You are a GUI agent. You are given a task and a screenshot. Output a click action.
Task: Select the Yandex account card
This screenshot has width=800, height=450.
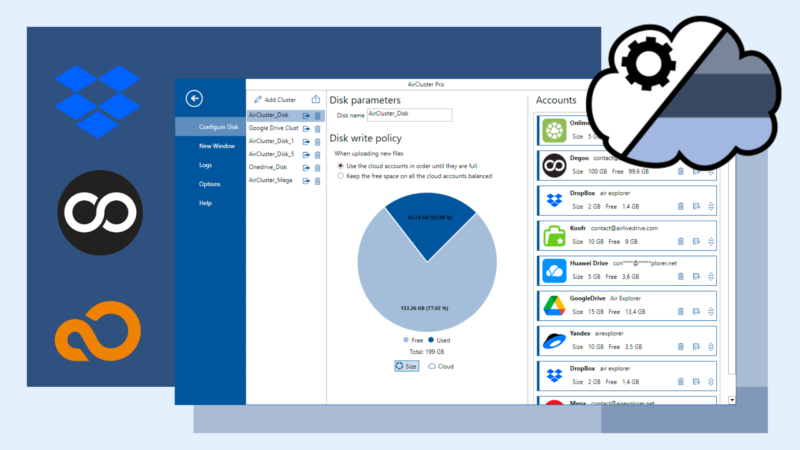[x=627, y=340]
